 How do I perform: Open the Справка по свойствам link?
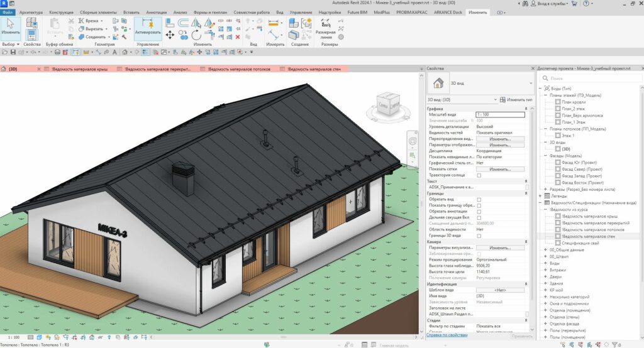pyautogui.click(x=447, y=335)
